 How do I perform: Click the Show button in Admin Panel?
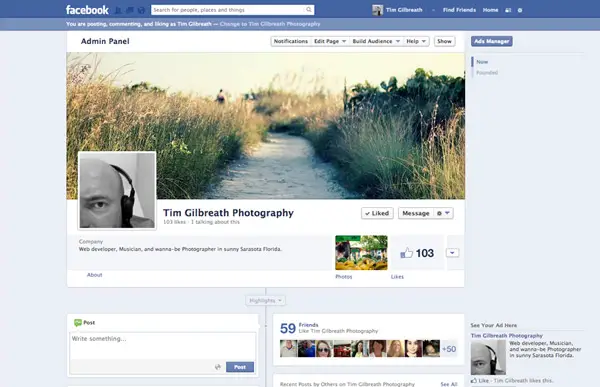[444, 41]
